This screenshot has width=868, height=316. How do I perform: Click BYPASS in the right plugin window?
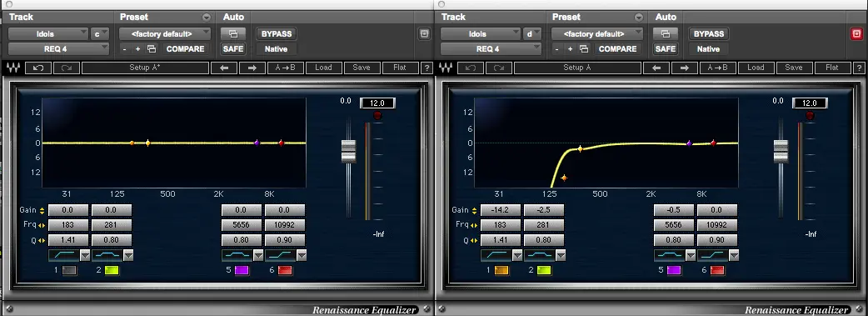coord(709,34)
